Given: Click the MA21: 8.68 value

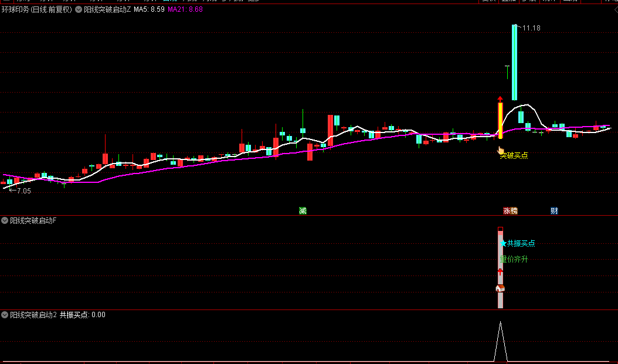Looking at the screenshot, I should (x=185, y=9).
